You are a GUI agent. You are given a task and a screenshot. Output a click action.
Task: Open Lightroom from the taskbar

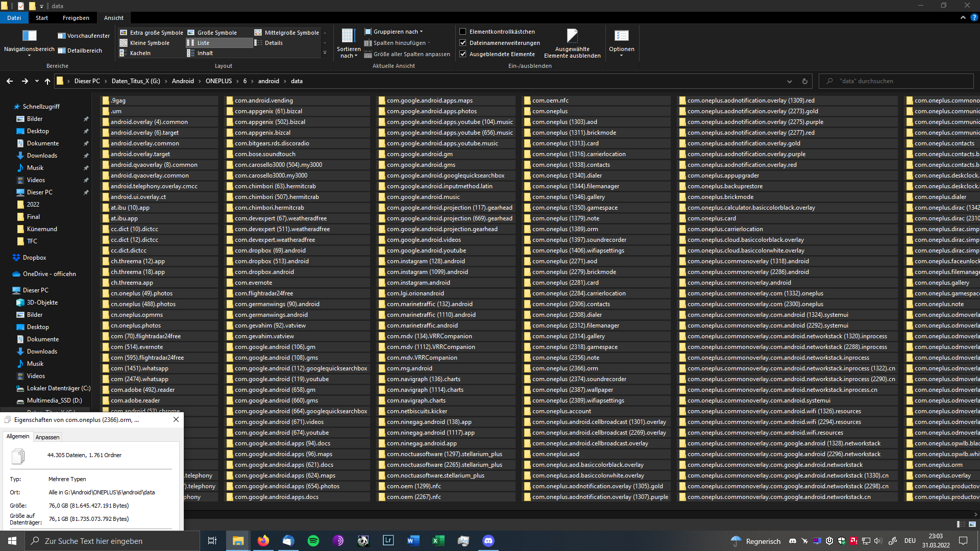[388, 541]
